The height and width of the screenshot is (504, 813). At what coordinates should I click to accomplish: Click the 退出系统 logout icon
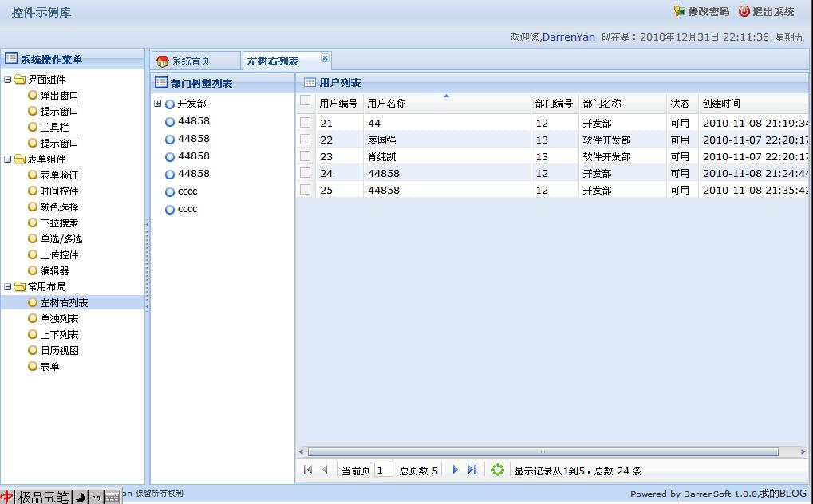point(744,11)
